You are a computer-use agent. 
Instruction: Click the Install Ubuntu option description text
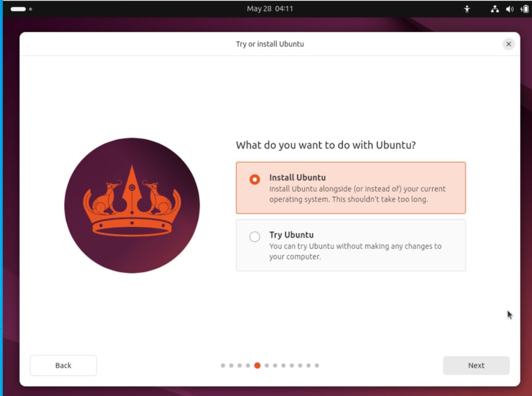(x=357, y=194)
